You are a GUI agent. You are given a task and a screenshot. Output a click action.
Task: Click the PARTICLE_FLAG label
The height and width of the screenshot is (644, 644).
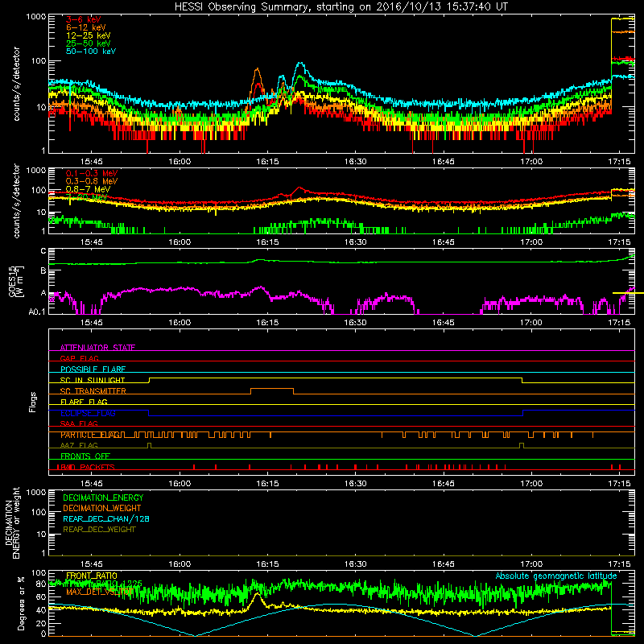click(91, 435)
